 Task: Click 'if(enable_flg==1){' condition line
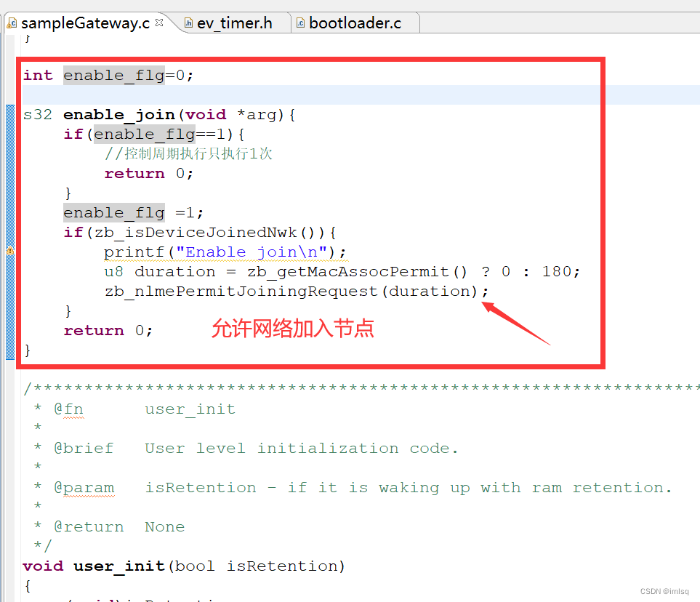[153, 135]
